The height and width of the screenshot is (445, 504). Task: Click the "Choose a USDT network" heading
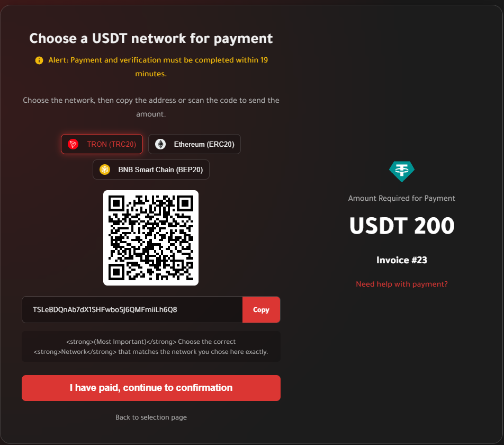click(x=151, y=38)
